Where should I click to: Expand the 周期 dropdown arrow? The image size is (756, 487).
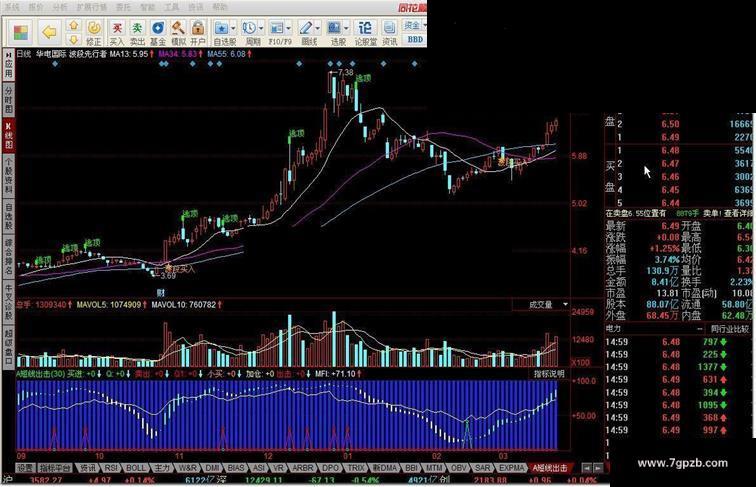coord(261,28)
